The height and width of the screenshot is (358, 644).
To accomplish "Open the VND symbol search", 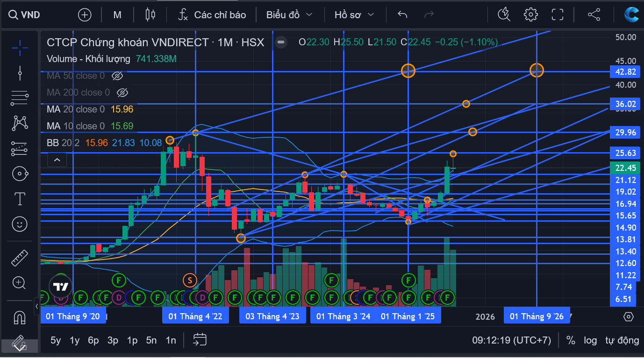I will coord(25,15).
